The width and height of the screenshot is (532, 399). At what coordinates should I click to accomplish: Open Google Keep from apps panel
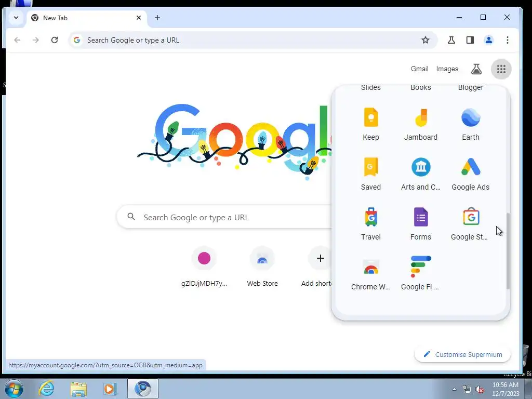370,124
